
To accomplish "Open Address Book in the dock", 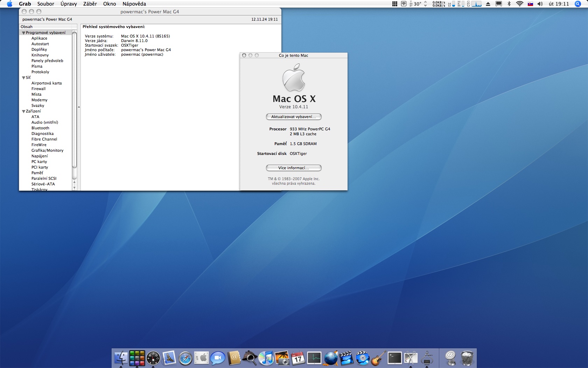I will [234, 358].
